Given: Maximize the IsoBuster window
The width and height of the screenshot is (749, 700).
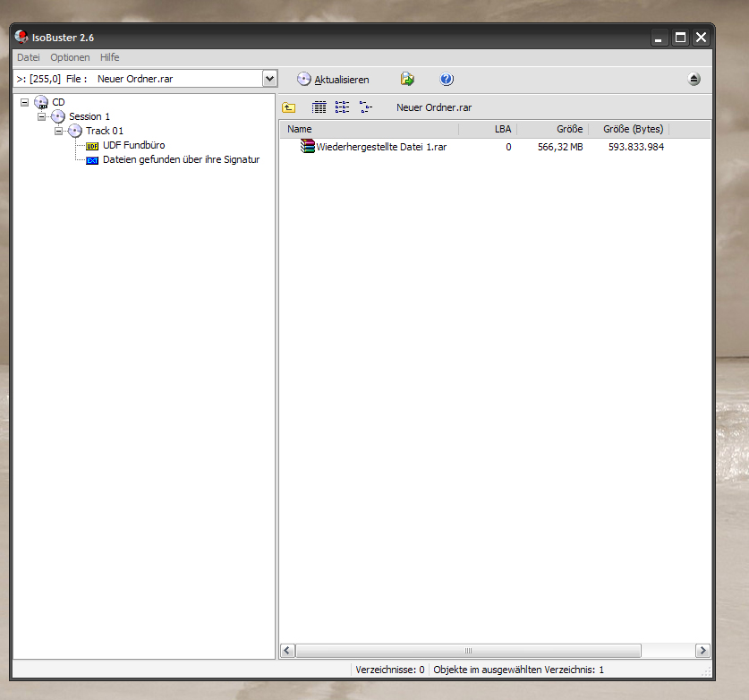Looking at the screenshot, I should pyautogui.click(x=680, y=38).
